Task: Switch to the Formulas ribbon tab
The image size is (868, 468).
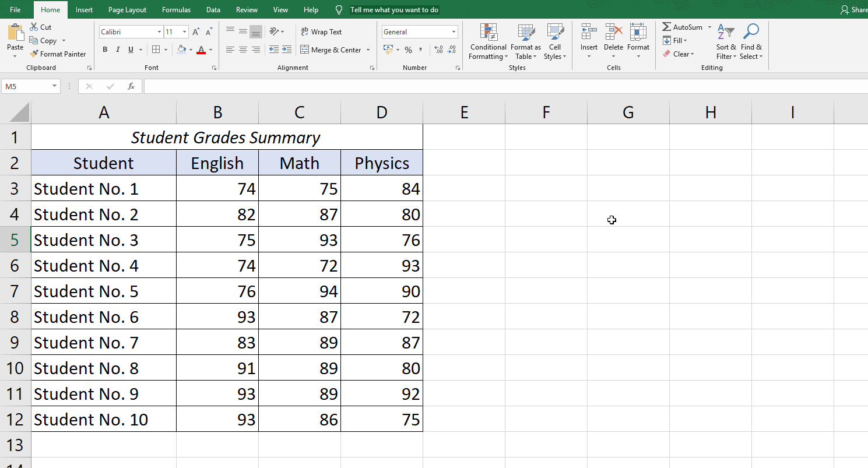Action: coord(176,9)
